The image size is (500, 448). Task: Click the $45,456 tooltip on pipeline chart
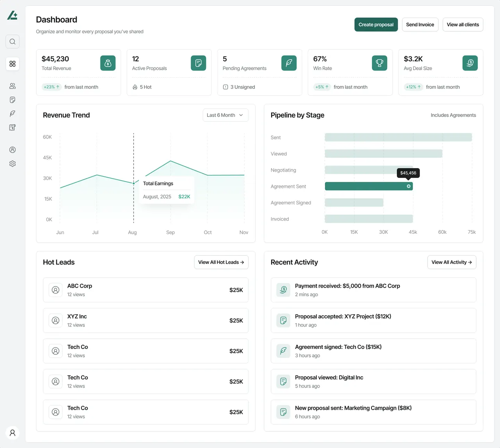tap(408, 173)
